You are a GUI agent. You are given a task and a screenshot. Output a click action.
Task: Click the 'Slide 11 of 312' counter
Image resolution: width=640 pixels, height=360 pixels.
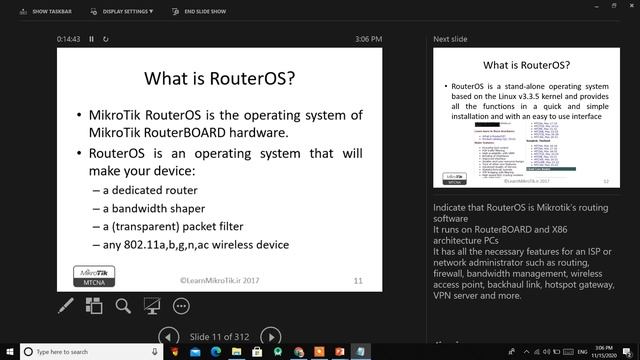coord(220,337)
